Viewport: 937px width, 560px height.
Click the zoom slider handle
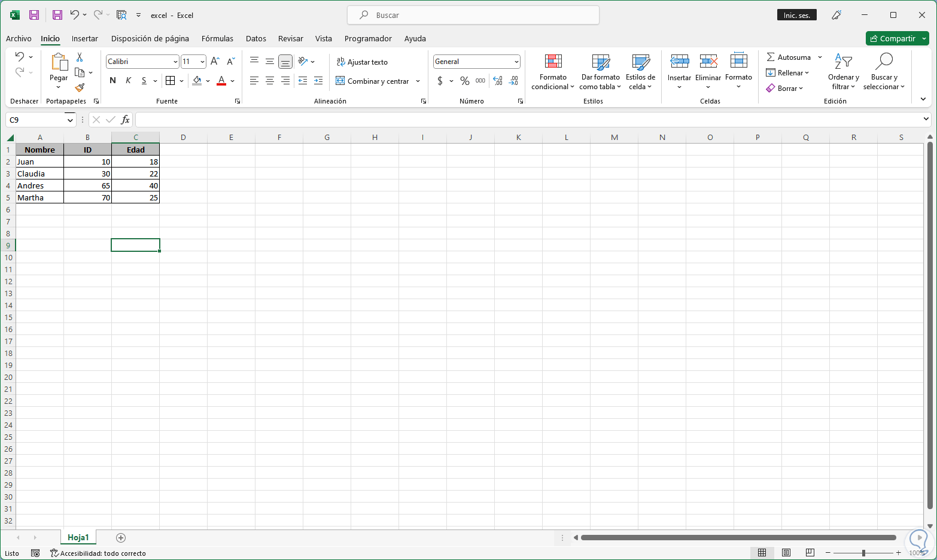(863, 553)
